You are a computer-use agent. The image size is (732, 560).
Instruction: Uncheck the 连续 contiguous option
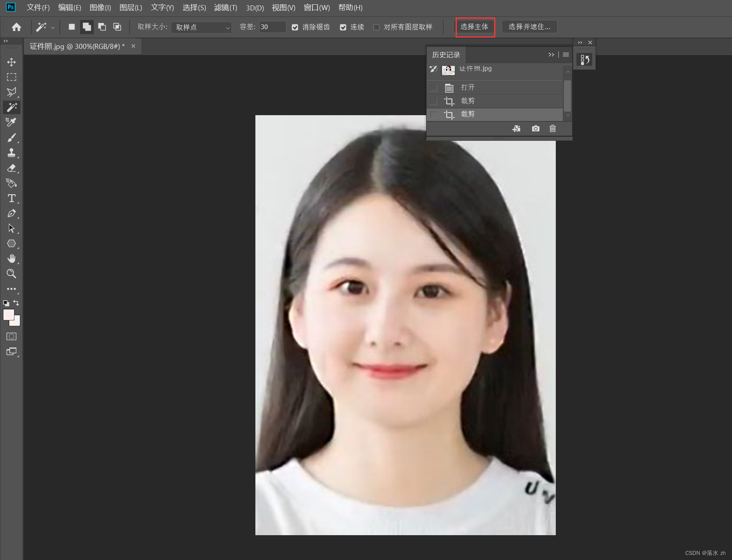343,27
